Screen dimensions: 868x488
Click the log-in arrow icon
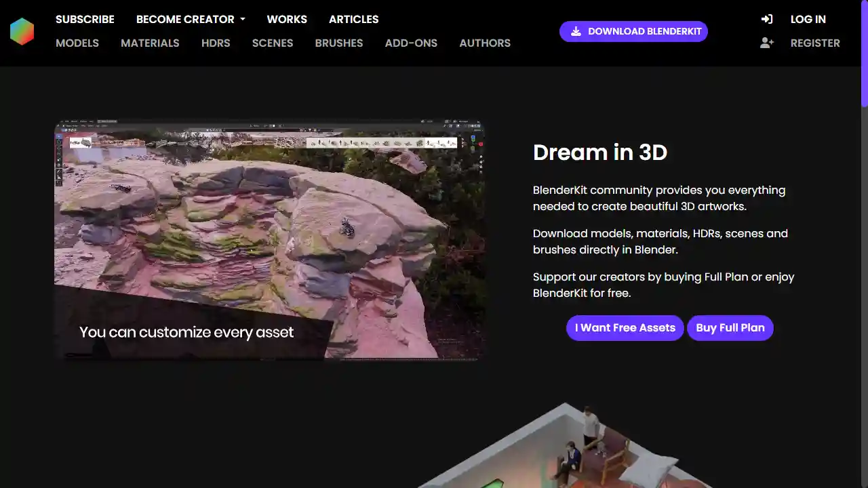767,19
